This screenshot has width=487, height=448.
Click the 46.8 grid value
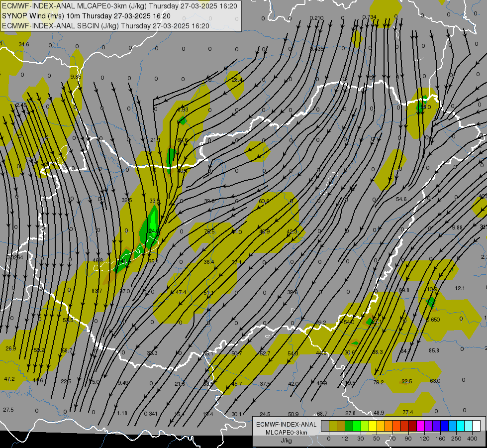pyautogui.click(x=97, y=260)
